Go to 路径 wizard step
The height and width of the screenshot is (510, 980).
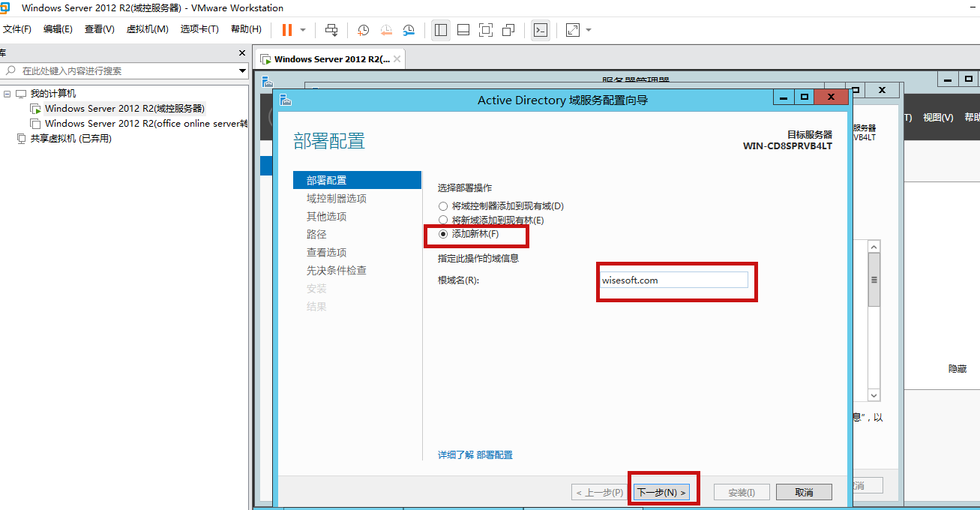tap(316, 234)
